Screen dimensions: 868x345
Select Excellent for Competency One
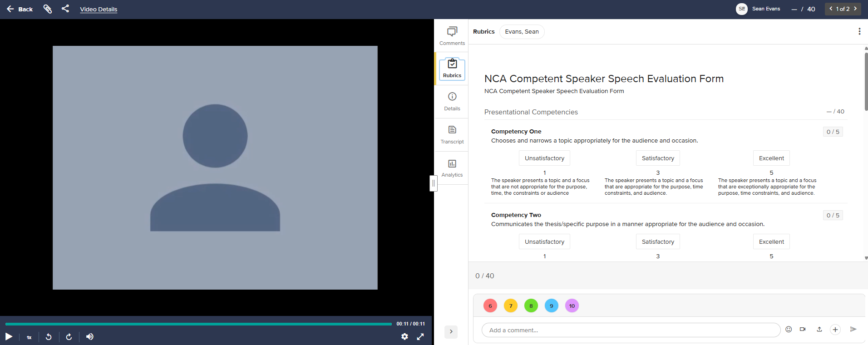tap(771, 158)
